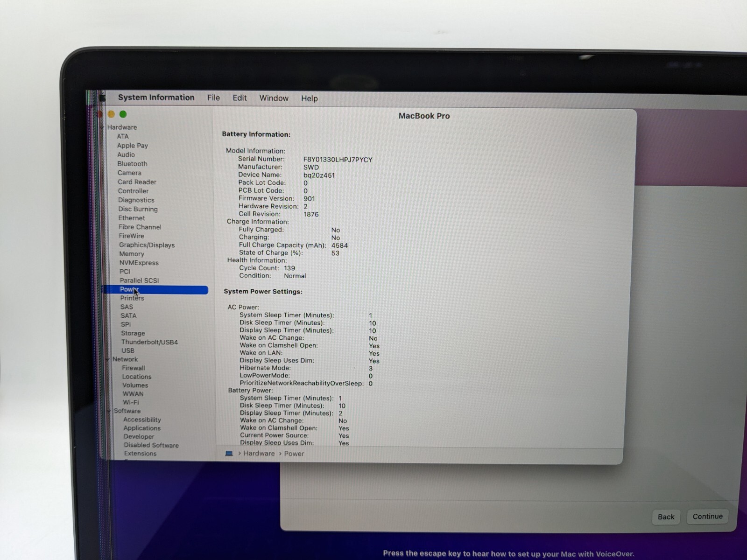Collapse the Software disclosure triangle
Screen dimensions: 747x560
(109, 411)
